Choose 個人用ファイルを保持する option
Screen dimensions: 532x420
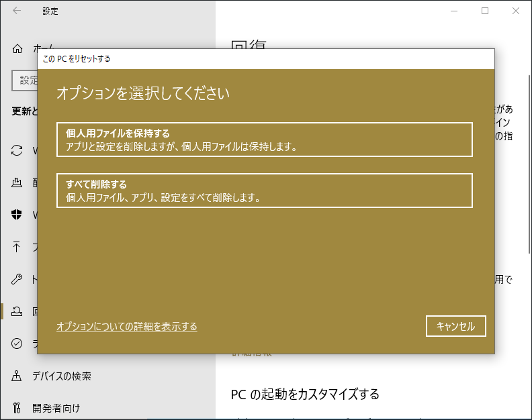click(x=264, y=140)
